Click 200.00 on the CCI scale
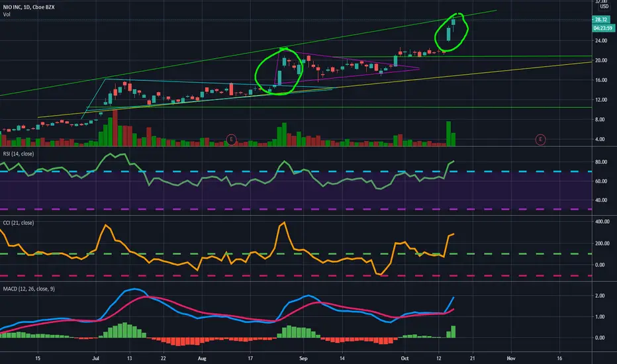Viewport: 617px width, 364px height. (x=602, y=243)
